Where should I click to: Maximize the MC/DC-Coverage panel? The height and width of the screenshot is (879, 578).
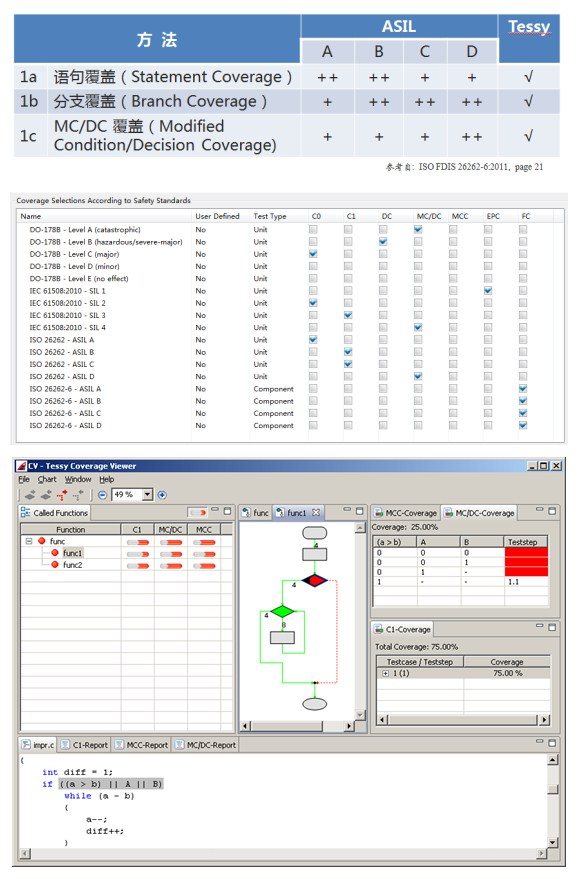(x=552, y=511)
